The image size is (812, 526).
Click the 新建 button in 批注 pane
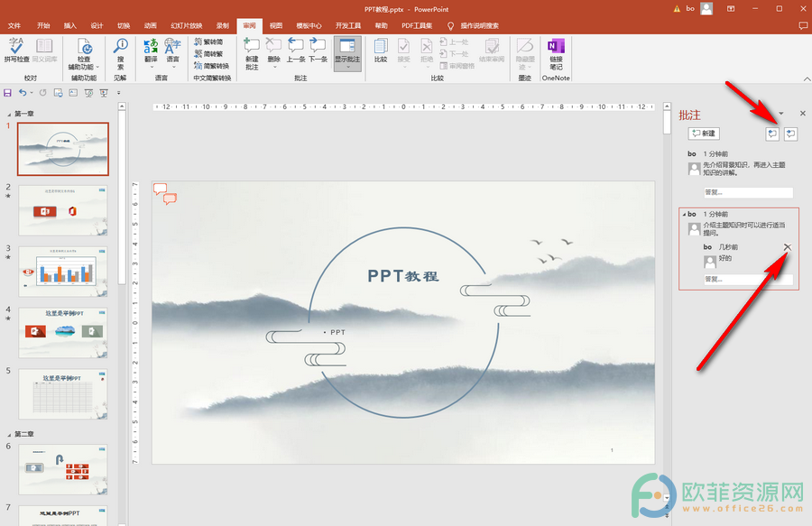(704, 134)
